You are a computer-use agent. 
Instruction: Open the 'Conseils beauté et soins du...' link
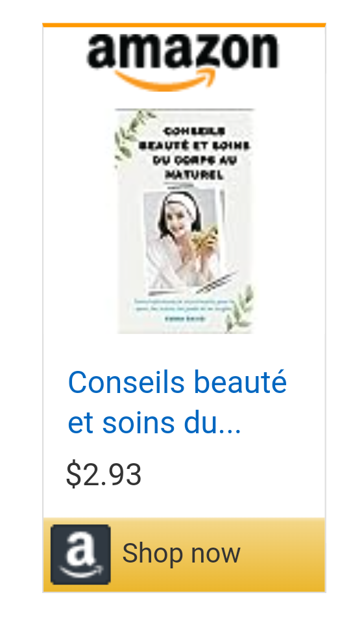click(x=177, y=402)
